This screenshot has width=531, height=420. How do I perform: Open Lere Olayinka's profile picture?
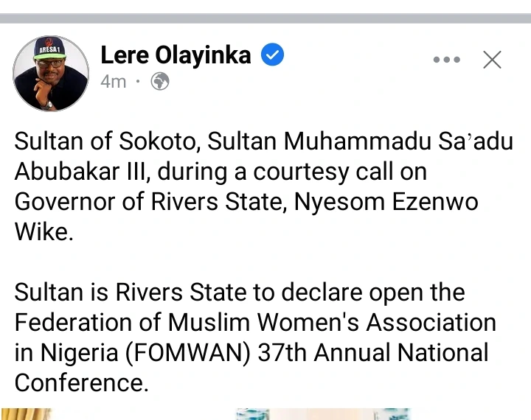[x=51, y=73]
